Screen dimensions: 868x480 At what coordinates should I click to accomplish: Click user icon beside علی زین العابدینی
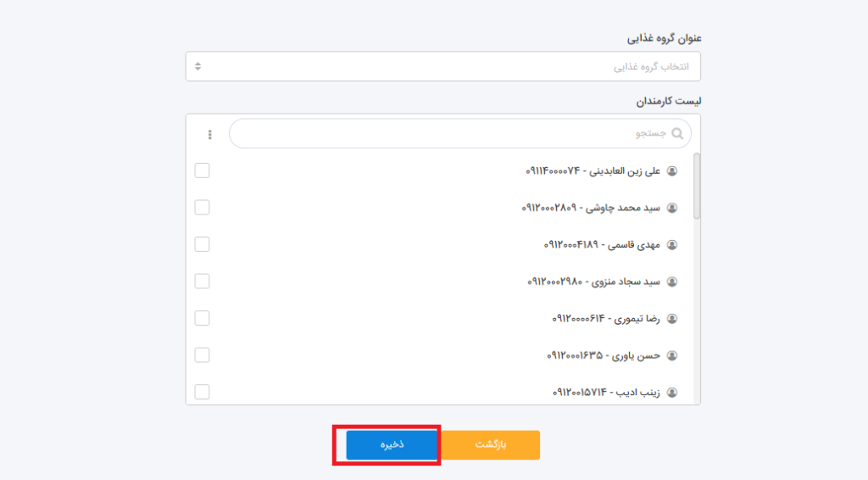[x=673, y=171]
